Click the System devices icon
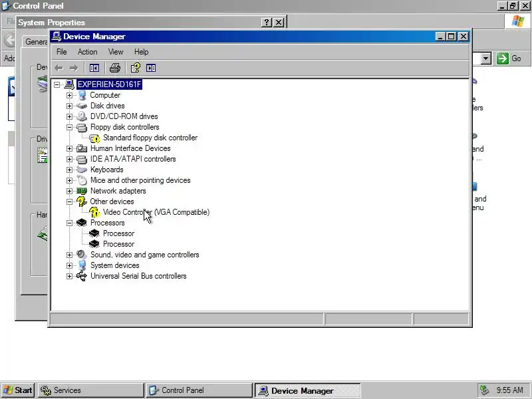Screen dimensions: 532x399 pos(82,265)
